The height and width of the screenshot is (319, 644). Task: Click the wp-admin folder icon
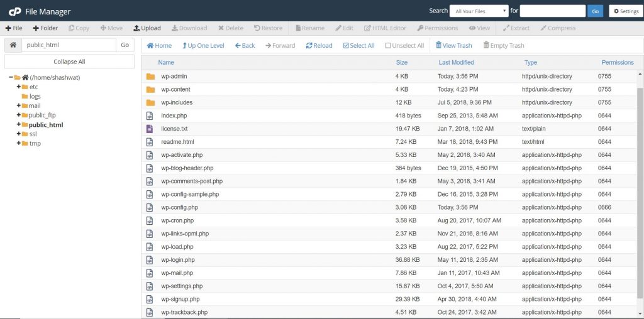[x=150, y=76]
